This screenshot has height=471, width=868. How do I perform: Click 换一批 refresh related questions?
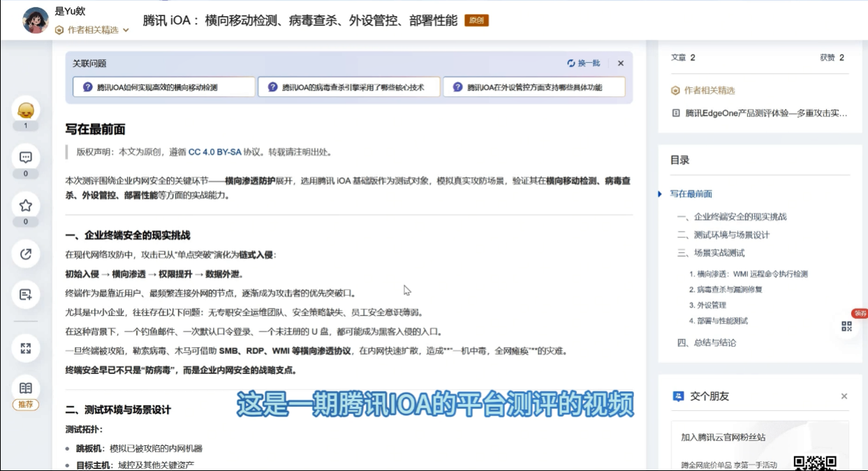click(x=584, y=63)
